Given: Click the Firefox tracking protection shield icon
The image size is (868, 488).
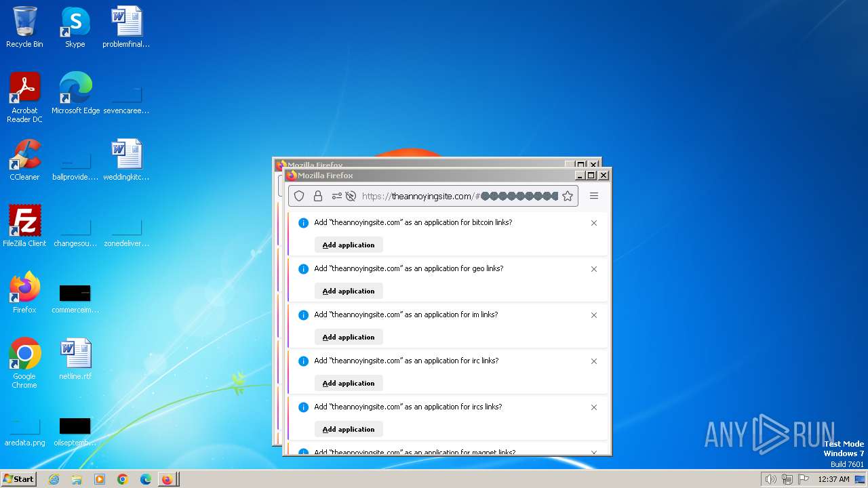Looking at the screenshot, I should click(299, 196).
